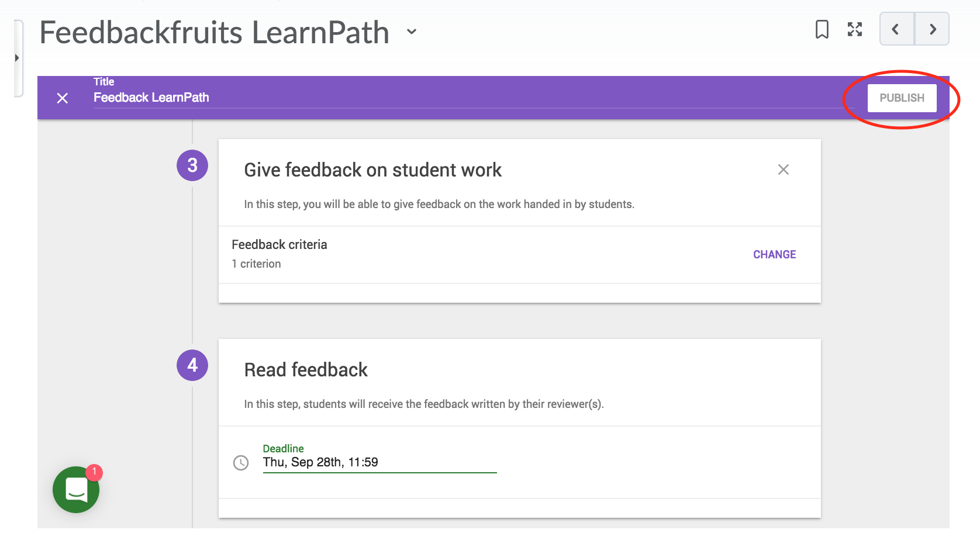This screenshot has width=980, height=547.
Task: Click the Give feedback on student work heading
Action: (372, 170)
